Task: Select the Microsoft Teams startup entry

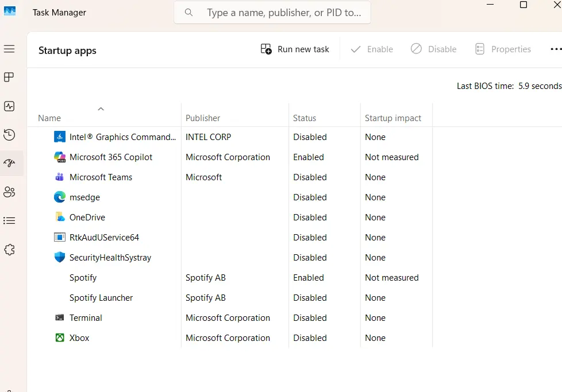Action: (x=101, y=177)
